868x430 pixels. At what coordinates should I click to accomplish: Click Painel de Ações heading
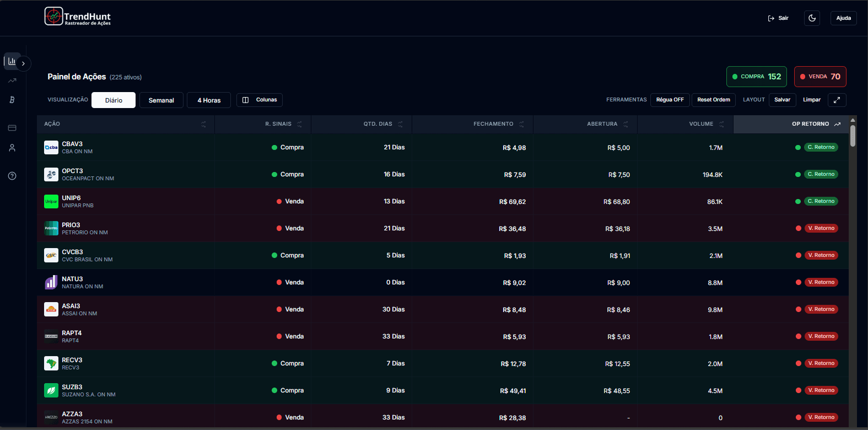(x=77, y=77)
